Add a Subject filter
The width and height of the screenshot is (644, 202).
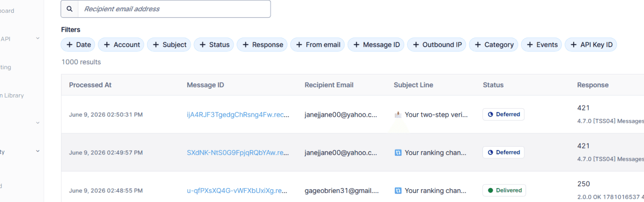169,45
